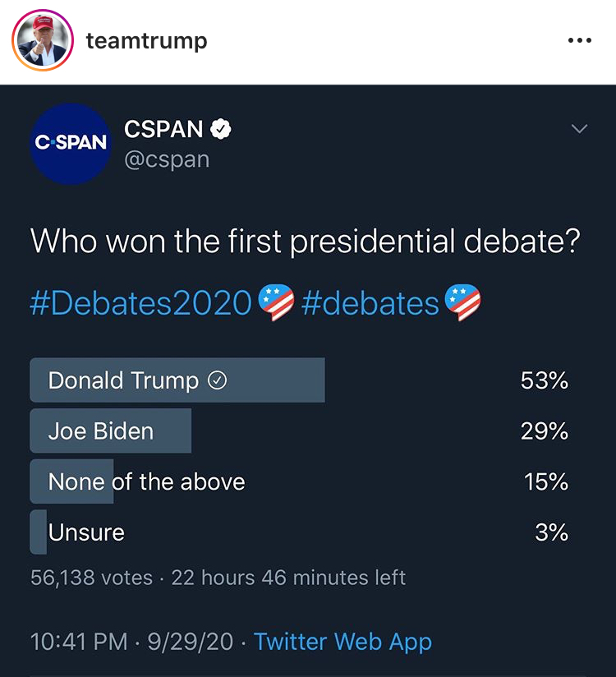Click the checkmark next to Donald Trump

click(218, 381)
